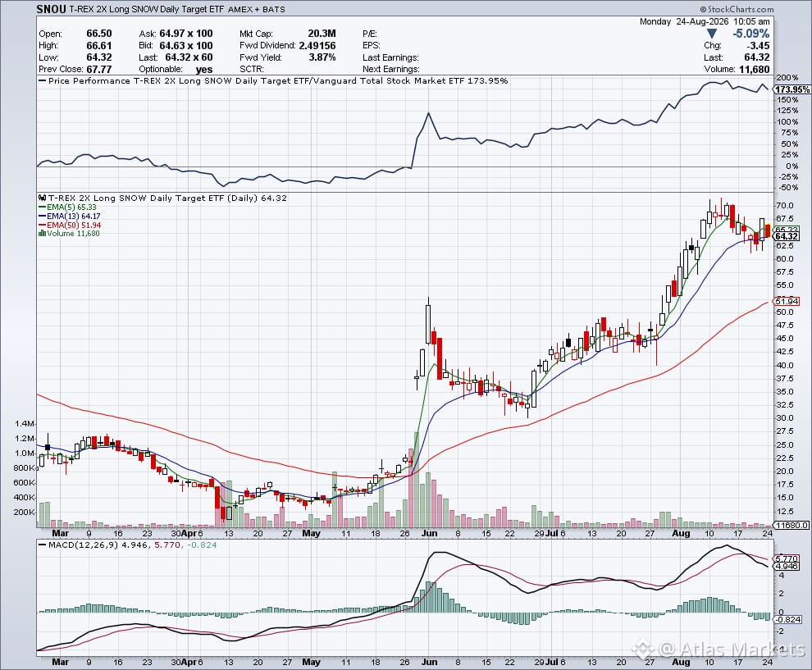The image size is (812, 670).
Task: Click the MACD(12,26,9) indicator label
Action: [x=83, y=545]
